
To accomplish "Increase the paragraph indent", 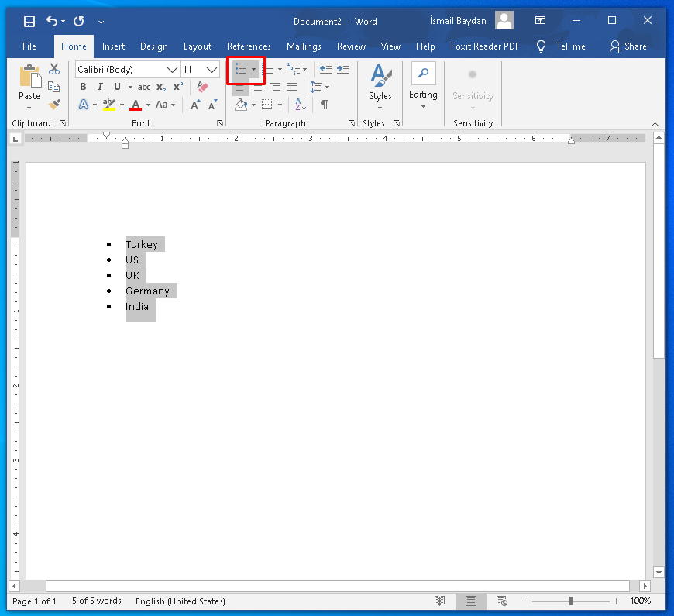I will pos(343,69).
